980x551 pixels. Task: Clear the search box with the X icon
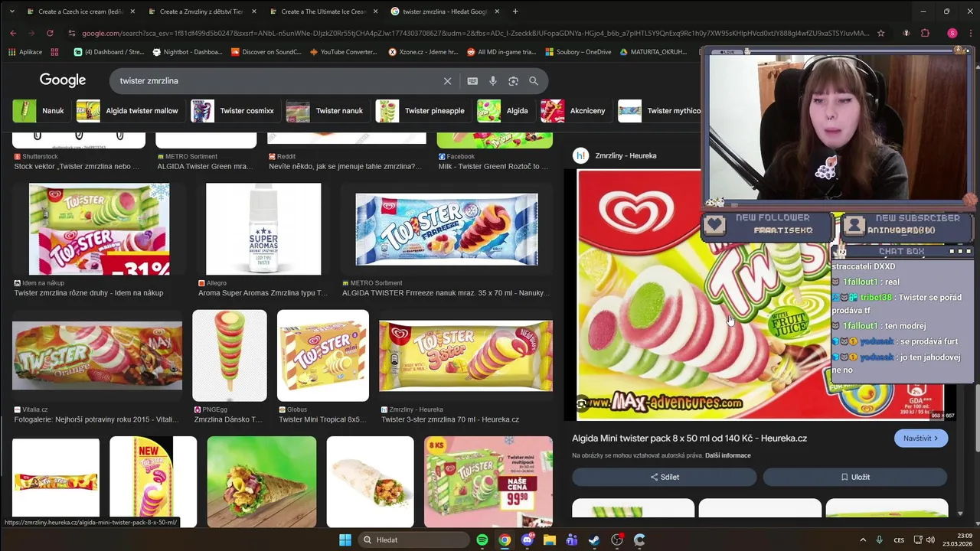(x=447, y=81)
